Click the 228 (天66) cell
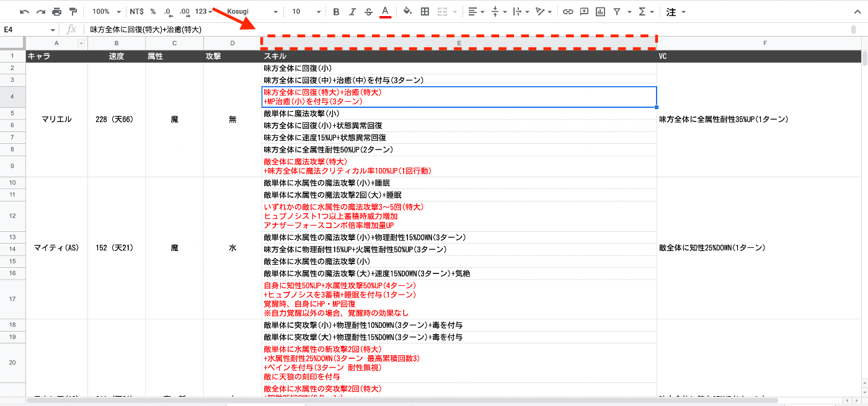The width and height of the screenshot is (868, 406). [117, 120]
